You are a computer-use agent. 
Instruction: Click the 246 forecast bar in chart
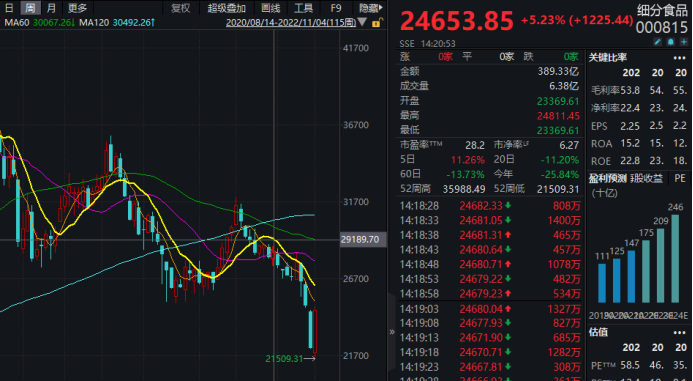tap(675, 259)
